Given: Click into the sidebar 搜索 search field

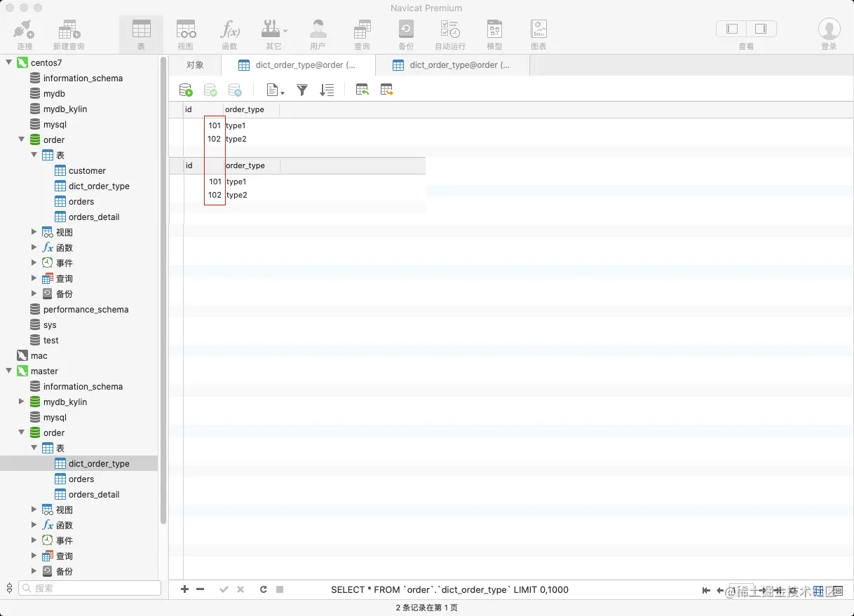Looking at the screenshot, I should 90,588.
